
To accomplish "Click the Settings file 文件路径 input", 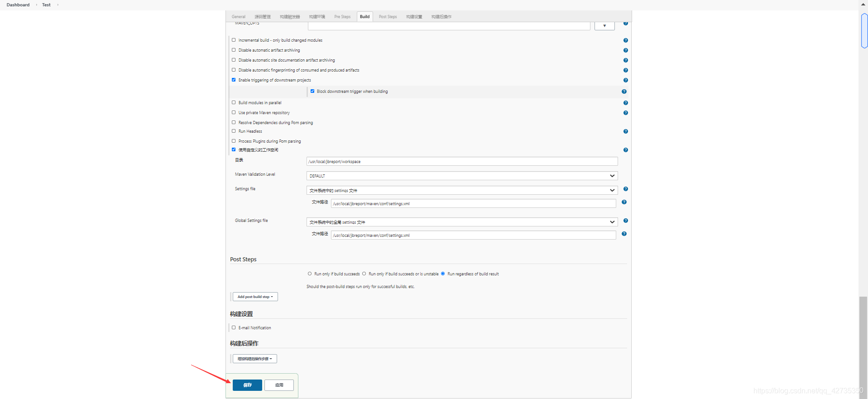I will (x=474, y=203).
